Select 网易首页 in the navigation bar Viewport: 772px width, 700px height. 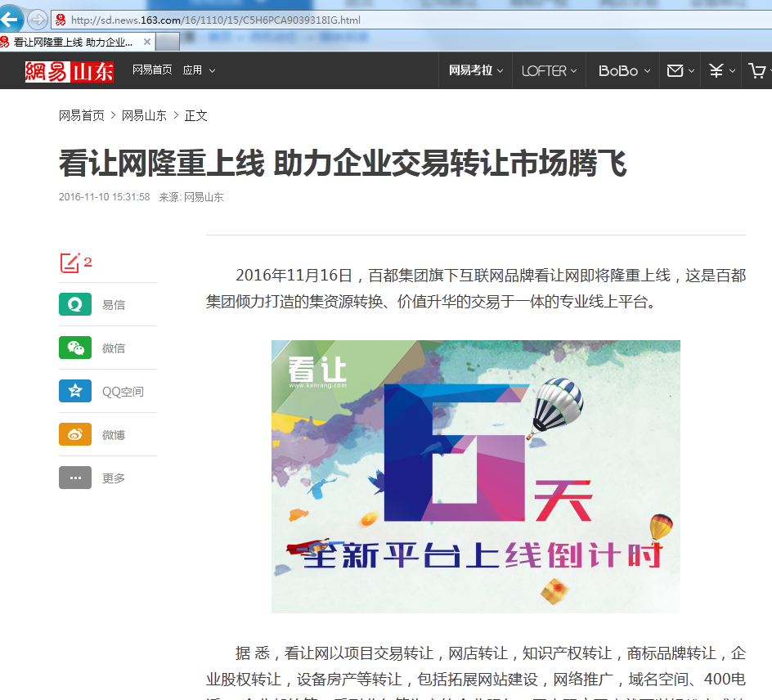150,70
